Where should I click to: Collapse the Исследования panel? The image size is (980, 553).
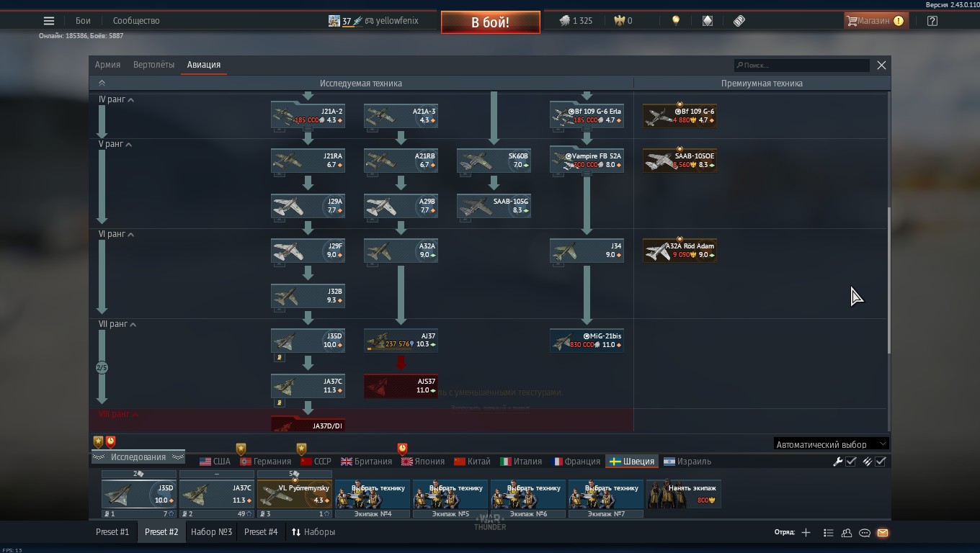pos(138,457)
